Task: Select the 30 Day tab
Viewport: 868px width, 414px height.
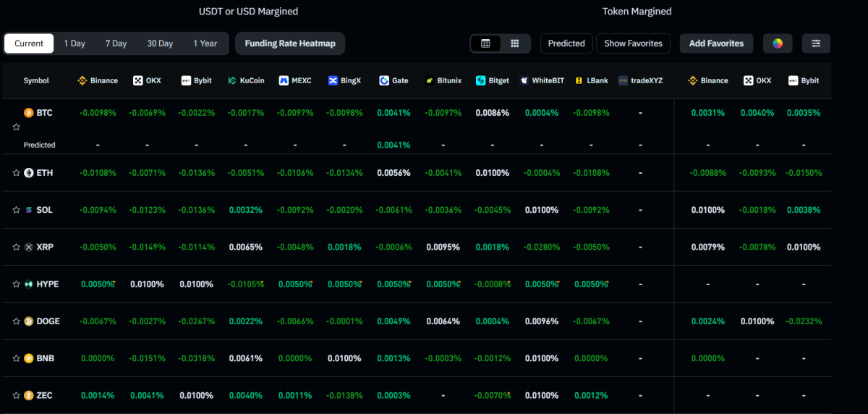Action: click(160, 43)
